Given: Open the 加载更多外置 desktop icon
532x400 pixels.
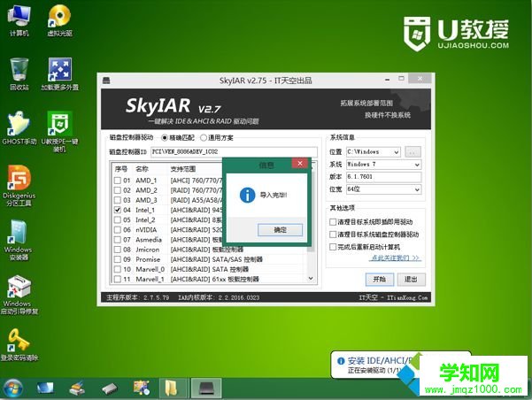Looking at the screenshot, I should point(59,74).
